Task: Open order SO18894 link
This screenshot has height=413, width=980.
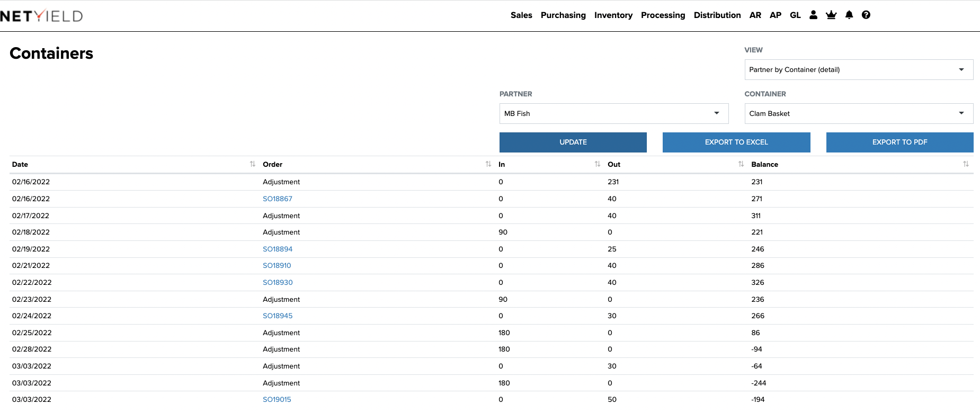Action: pyautogui.click(x=278, y=249)
